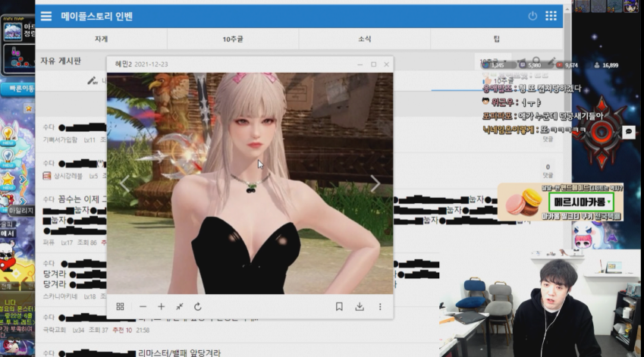This screenshot has width=644, height=357.
Task: Switch to the 팁 tab
Action: (x=497, y=39)
